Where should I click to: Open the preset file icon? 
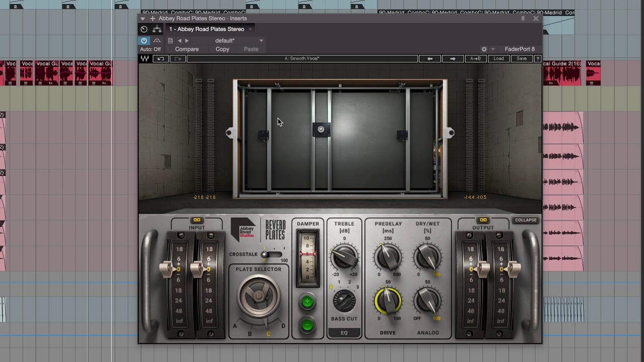coord(171,41)
